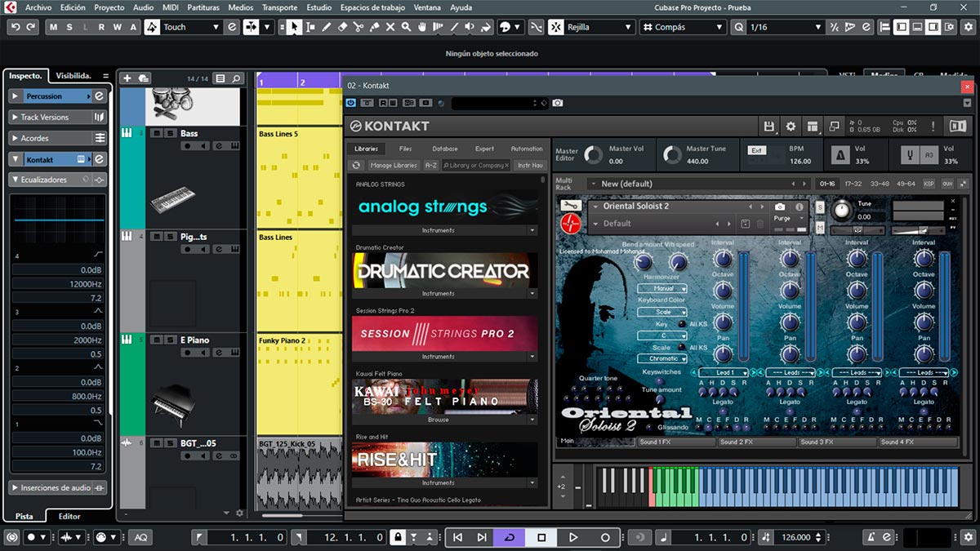Toggle Cycle loop button in transport
980x551 pixels.
tap(510, 537)
